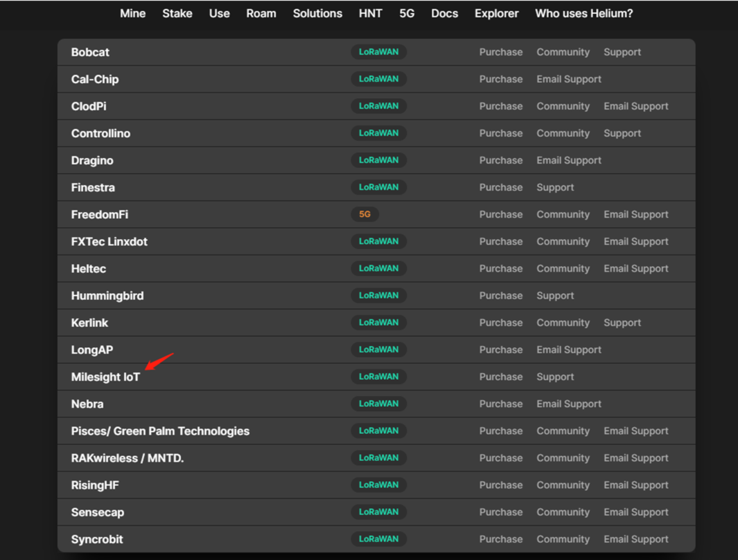
Task: Open Email Support for LongAP
Action: (569, 349)
